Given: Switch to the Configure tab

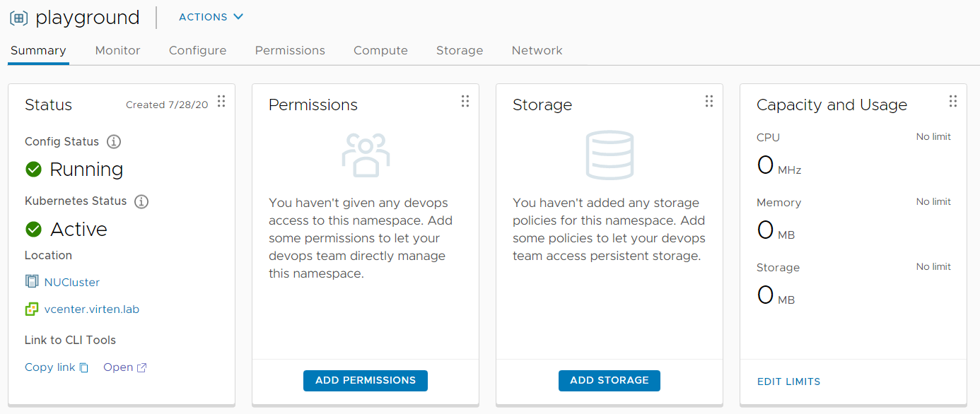Looking at the screenshot, I should (x=198, y=50).
